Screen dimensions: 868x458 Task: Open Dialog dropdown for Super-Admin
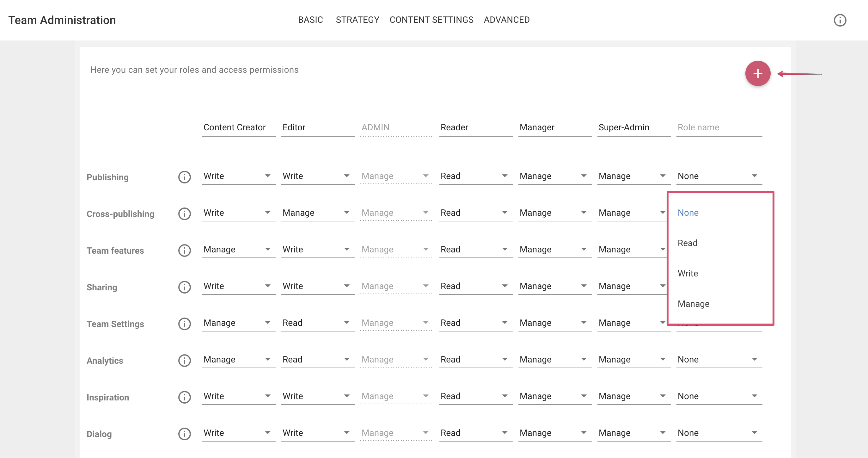[x=634, y=433]
